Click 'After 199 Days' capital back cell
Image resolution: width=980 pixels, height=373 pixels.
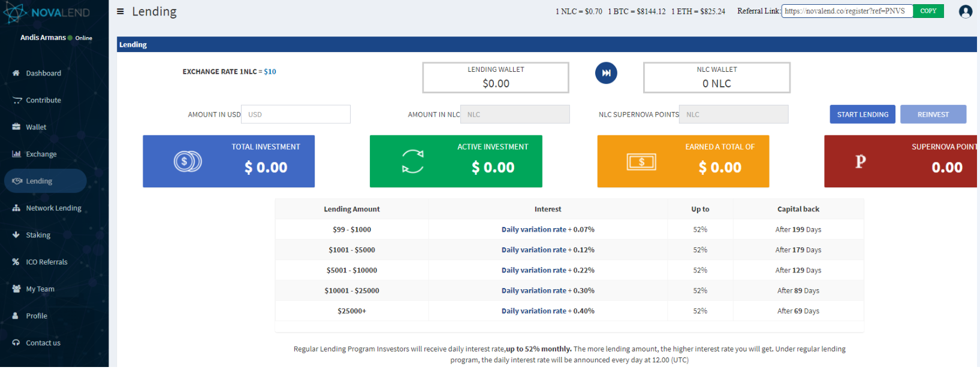798,229
